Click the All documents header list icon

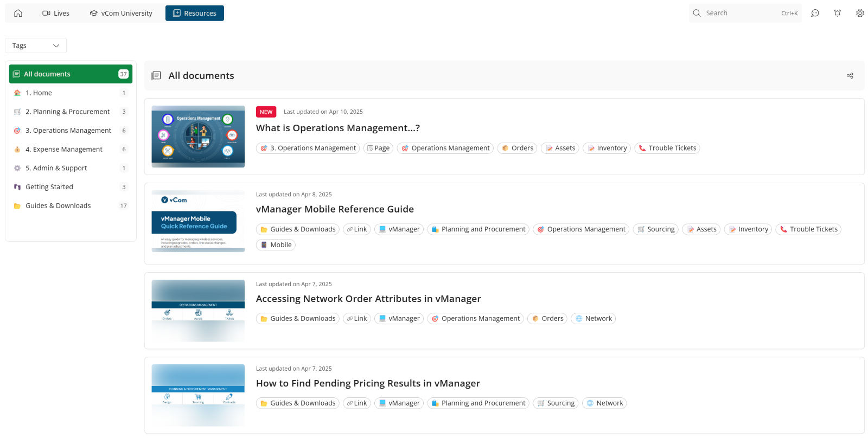click(156, 76)
